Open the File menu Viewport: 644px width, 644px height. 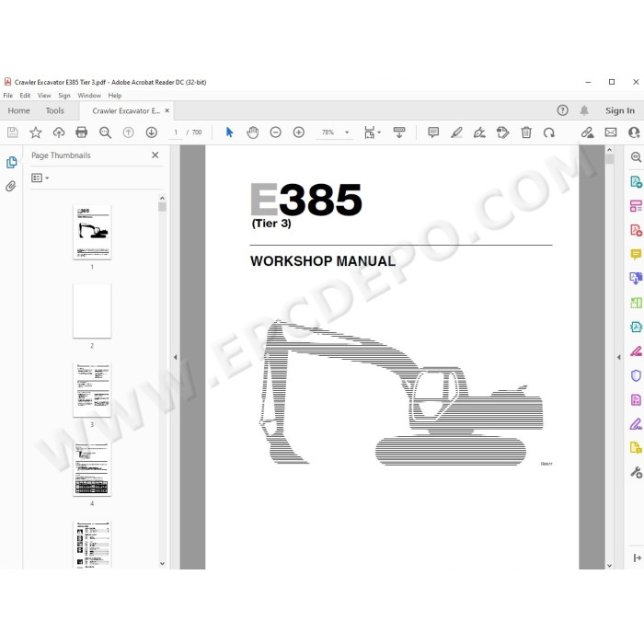tap(7, 96)
